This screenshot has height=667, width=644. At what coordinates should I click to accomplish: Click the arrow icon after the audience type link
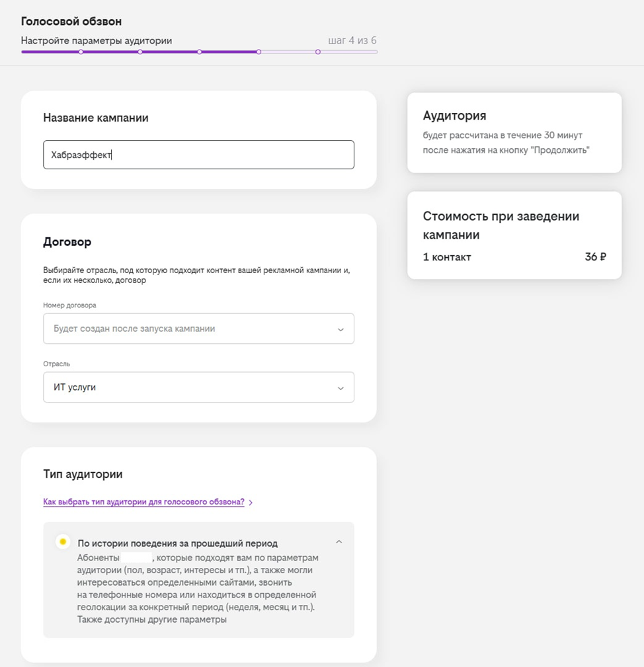pyautogui.click(x=251, y=503)
